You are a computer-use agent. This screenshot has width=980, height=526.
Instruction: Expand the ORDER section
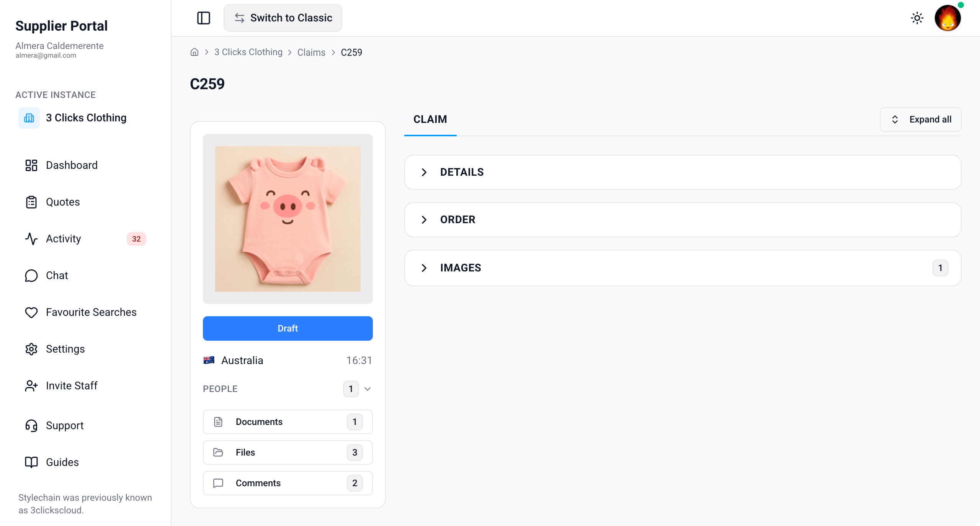point(683,220)
